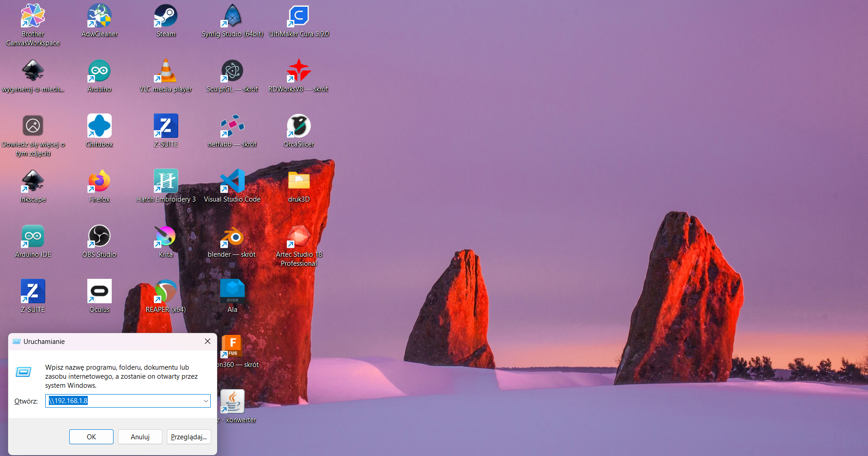Click the Przeglądaj... button
This screenshot has height=456, width=868.
click(189, 437)
